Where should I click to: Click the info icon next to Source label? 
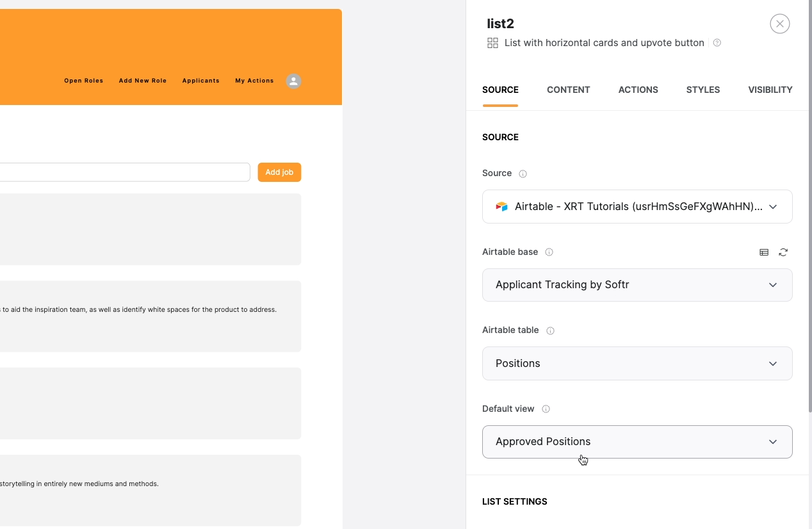[x=523, y=174]
